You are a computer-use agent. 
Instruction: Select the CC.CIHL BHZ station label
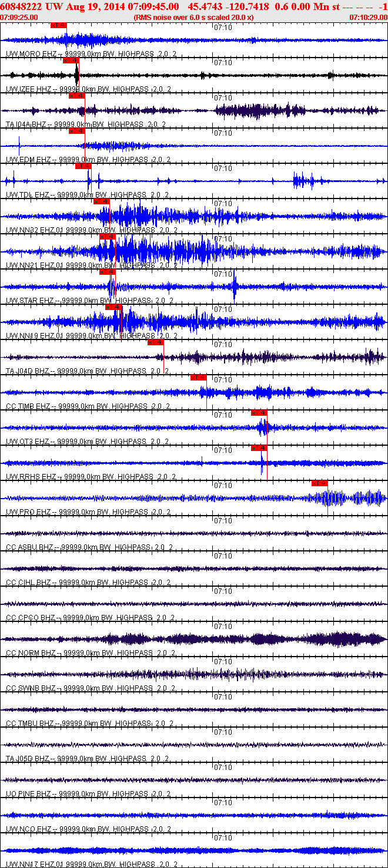(x=28, y=583)
